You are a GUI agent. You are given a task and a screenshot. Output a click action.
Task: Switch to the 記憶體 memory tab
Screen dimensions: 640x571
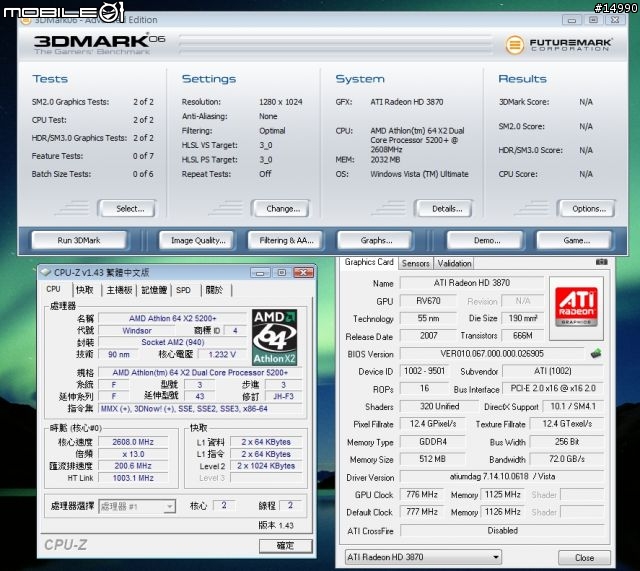click(x=154, y=290)
